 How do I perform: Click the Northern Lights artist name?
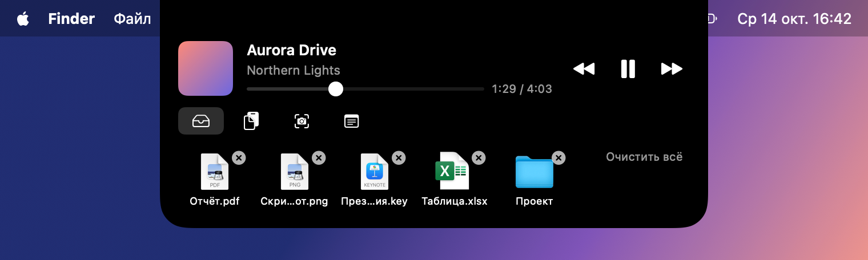pyautogui.click(x=294, y=71)
